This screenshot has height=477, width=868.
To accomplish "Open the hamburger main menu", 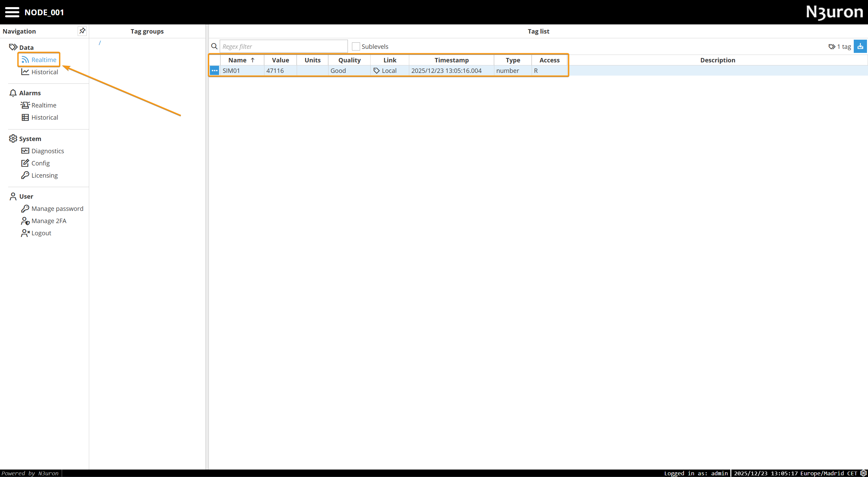I will coord(12,12).
